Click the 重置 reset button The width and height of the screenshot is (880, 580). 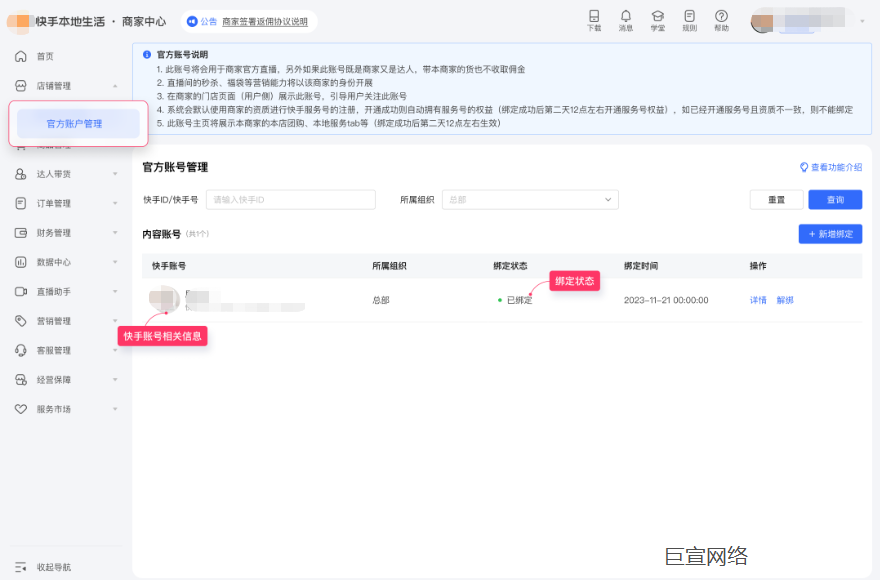pos(777,200)
